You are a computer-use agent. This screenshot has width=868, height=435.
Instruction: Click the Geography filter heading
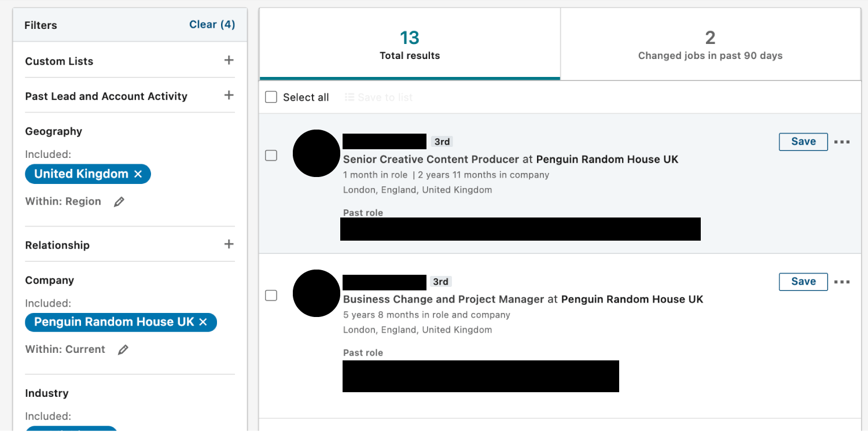(x=54, y=131)
